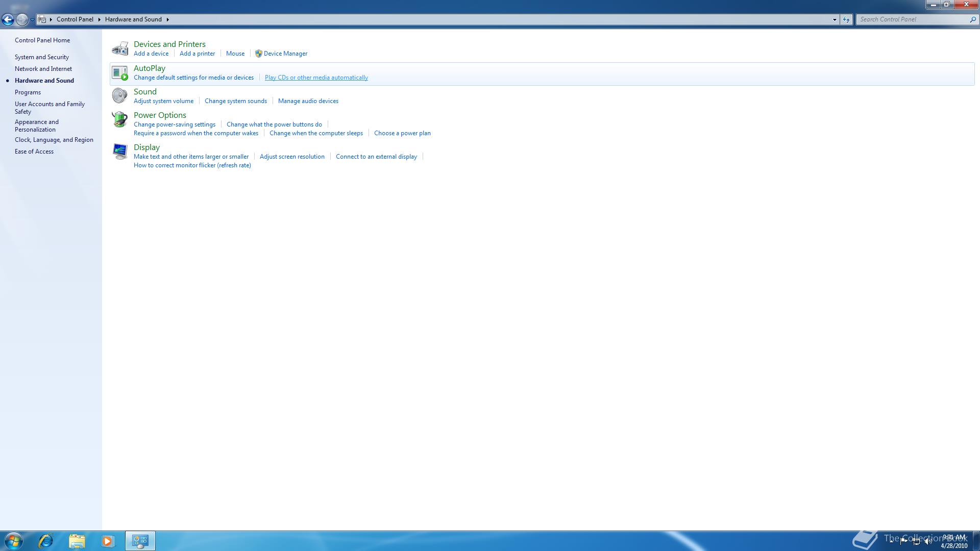Click Connect to an external display
The height and width of the screenshot is (551, 980).
click(376, 157)
